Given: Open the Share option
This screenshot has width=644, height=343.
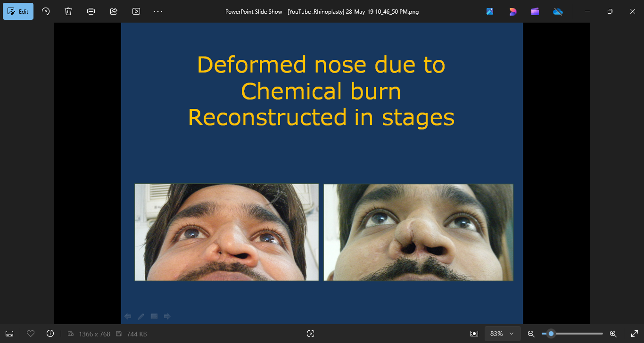Looking at the screenshot, I should coord(114,11).
